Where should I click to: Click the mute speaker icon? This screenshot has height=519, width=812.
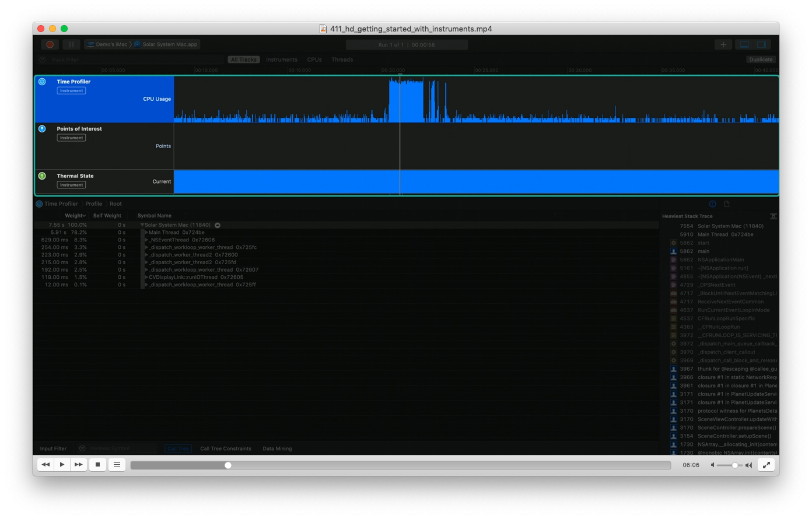pos(712,465)
